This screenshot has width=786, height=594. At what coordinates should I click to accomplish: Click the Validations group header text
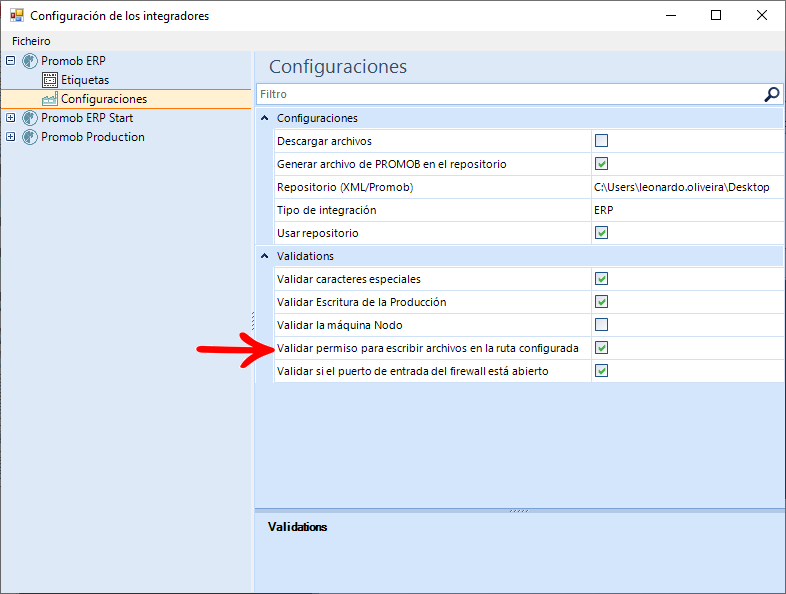pyautogui.click(x=305, y=256)
